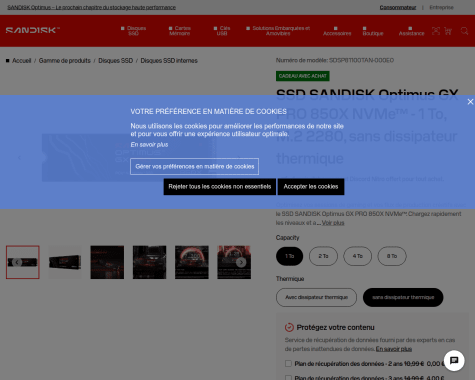The width and height of the screenshot is (475, 380).
Task: Switch to Consommateur site
Action: pos(398,7)
